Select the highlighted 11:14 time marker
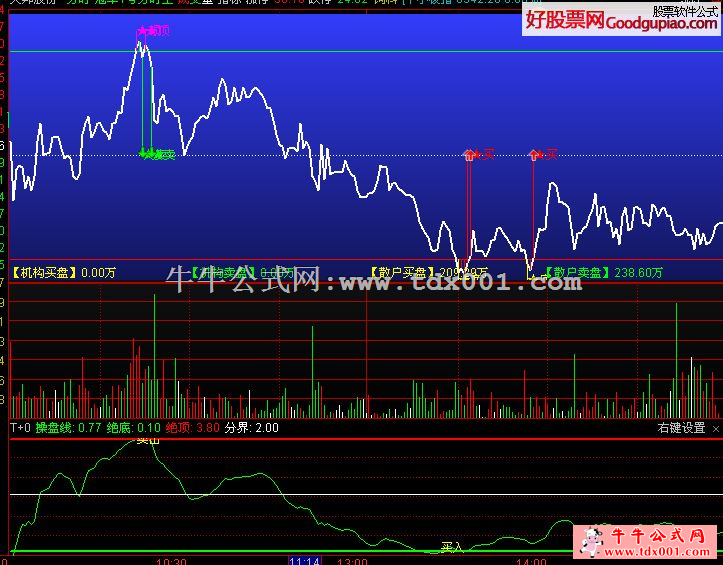 [x=303, y=559]
